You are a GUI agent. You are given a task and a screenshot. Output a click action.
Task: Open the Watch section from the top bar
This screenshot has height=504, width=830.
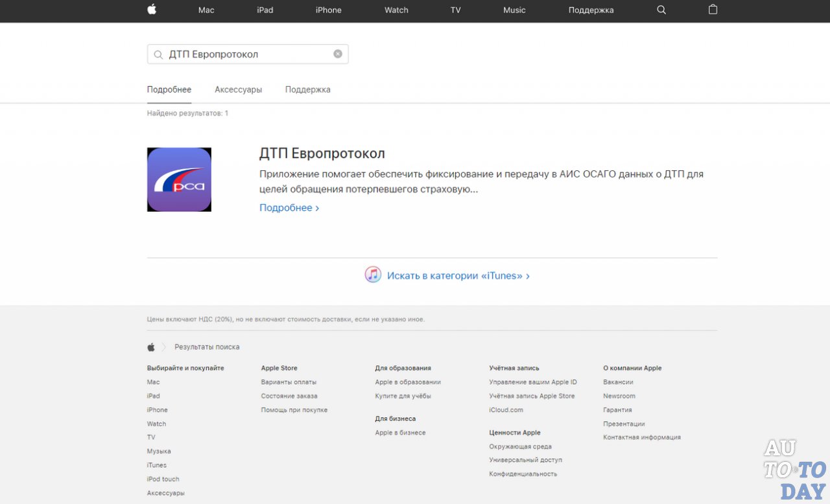click(x=396, y=10)
